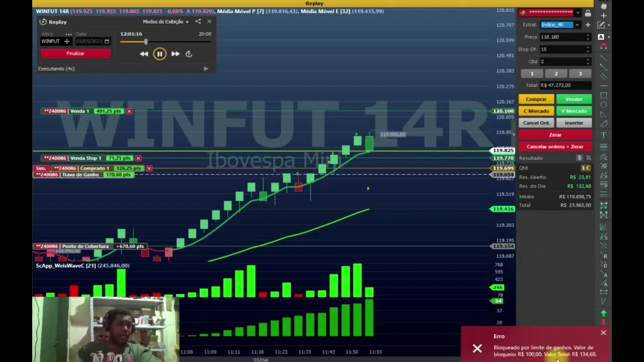Adjust the Qtd stepper arrows

(x=588, y=61)
